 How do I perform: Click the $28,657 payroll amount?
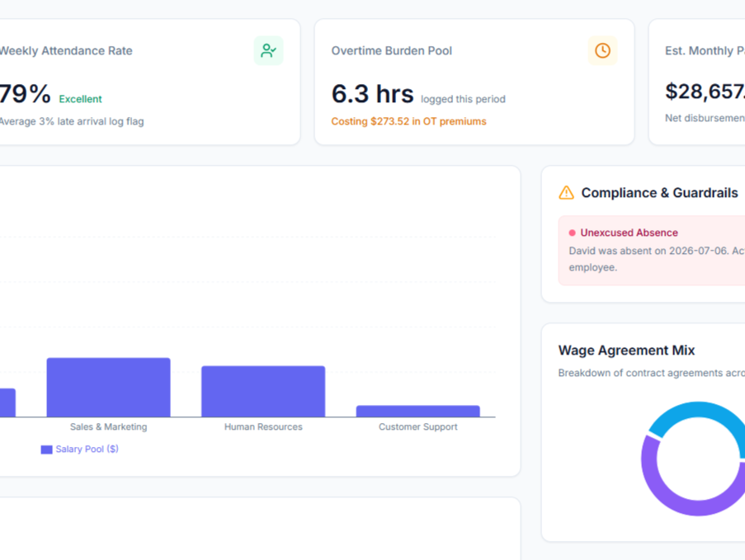(705, 92)
